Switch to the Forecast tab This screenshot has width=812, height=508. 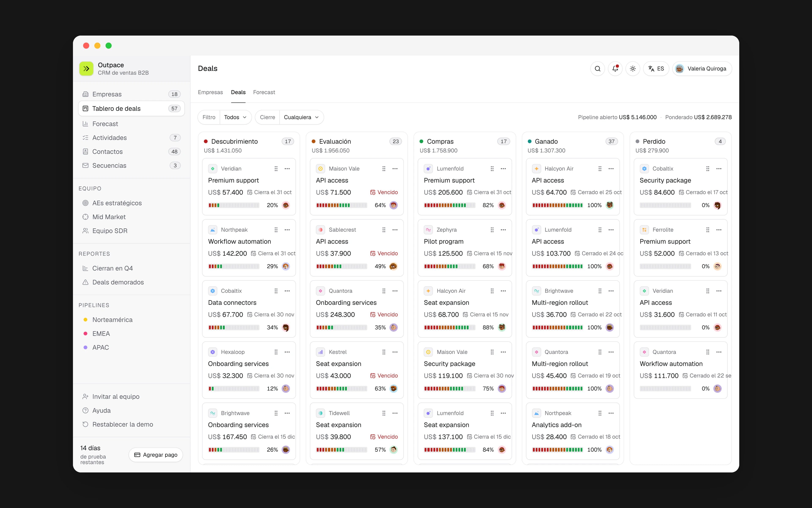[264, 92]
